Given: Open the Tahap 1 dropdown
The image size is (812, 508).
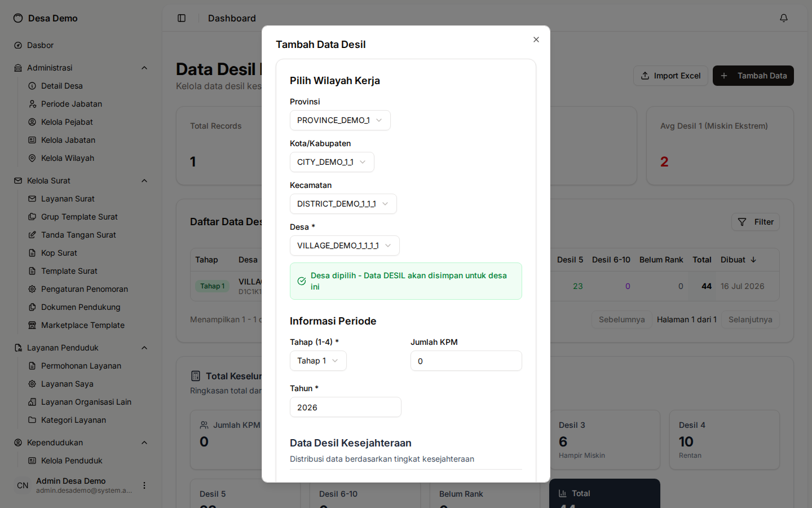Looking at the screenshot, I should pos(318,361).
